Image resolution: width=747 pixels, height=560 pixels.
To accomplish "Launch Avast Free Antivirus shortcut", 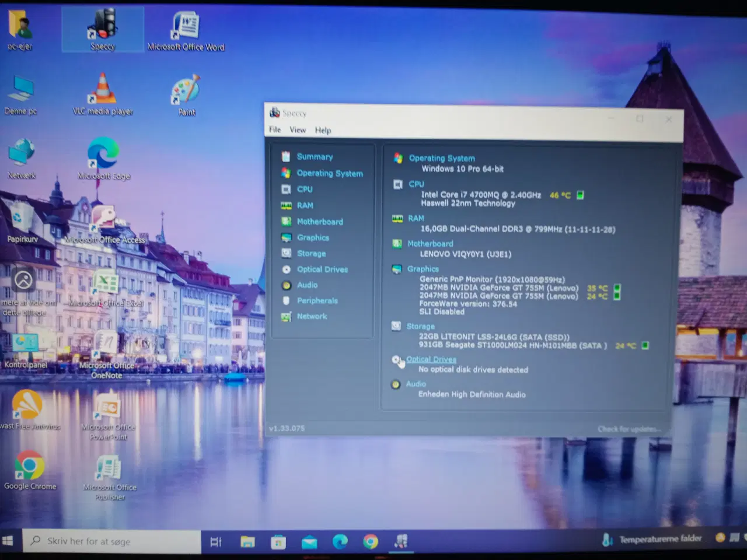I will pyautogui.click(x=28, y=410).
